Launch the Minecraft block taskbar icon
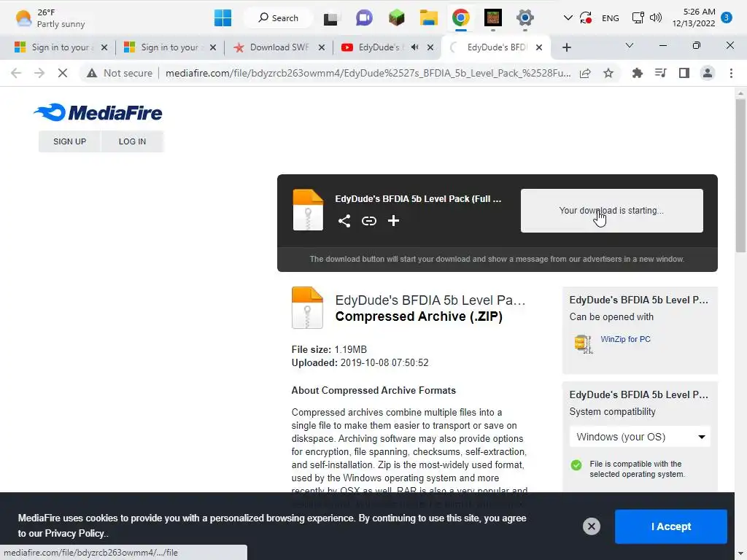 click(x=396, y=18)
